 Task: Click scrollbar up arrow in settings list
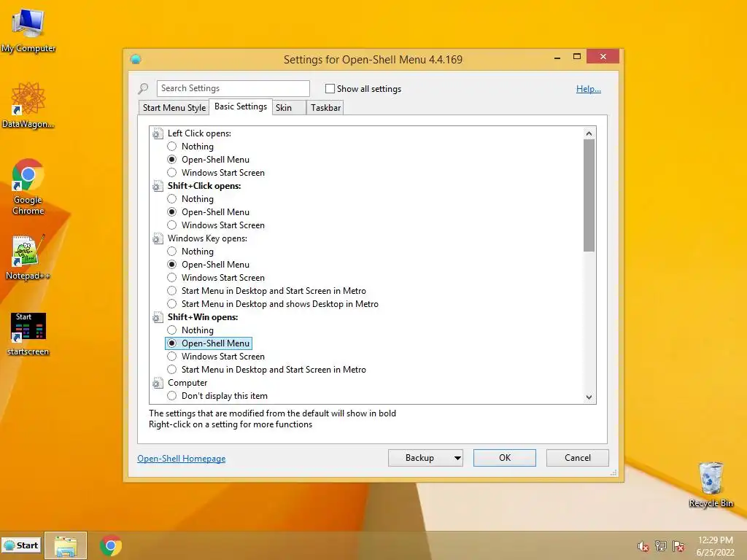pos(589,134)
